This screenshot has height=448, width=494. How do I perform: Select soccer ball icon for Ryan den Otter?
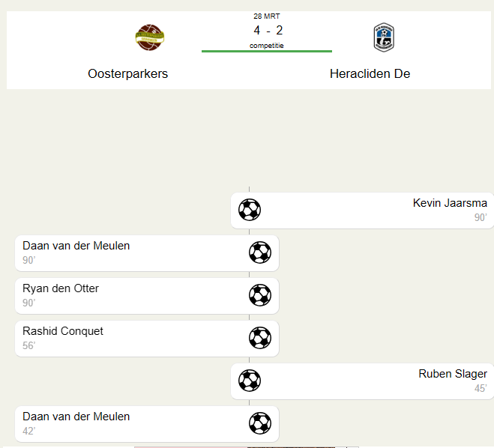260,295
